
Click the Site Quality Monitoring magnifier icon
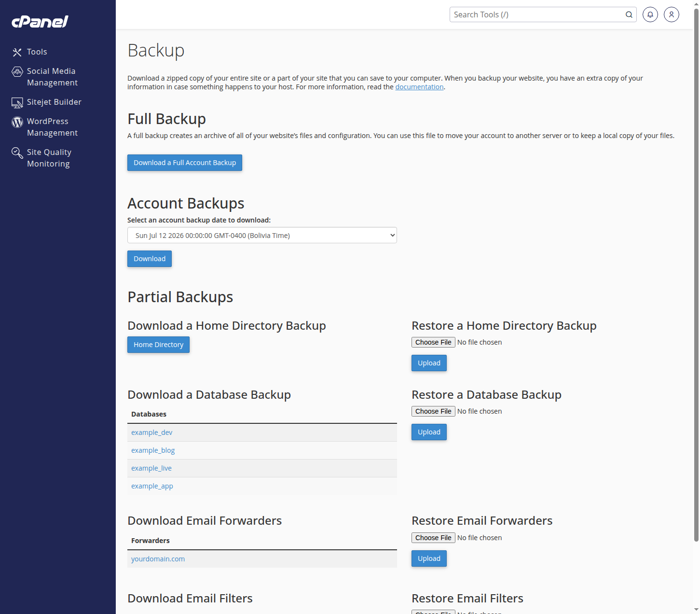pos(17,153)
